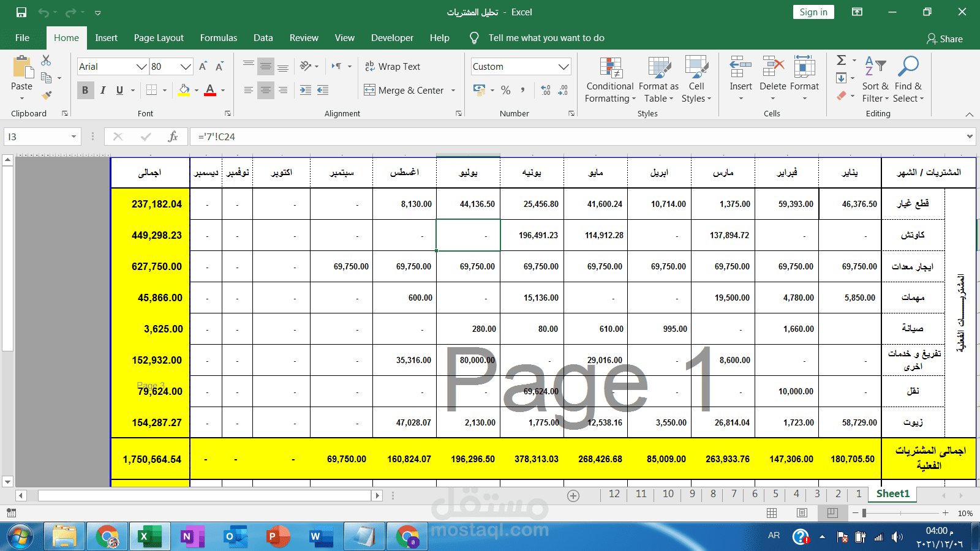The height and width of the screenshot is (551, 980).
Task: Click the Increase Decimal icon
Action: 546,90
